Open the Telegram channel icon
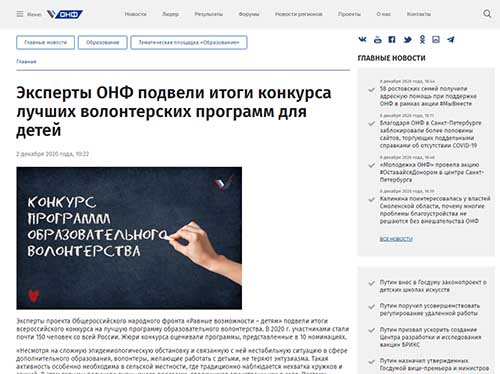Viewport: 500px width, 374px height. tap(451, 40)
